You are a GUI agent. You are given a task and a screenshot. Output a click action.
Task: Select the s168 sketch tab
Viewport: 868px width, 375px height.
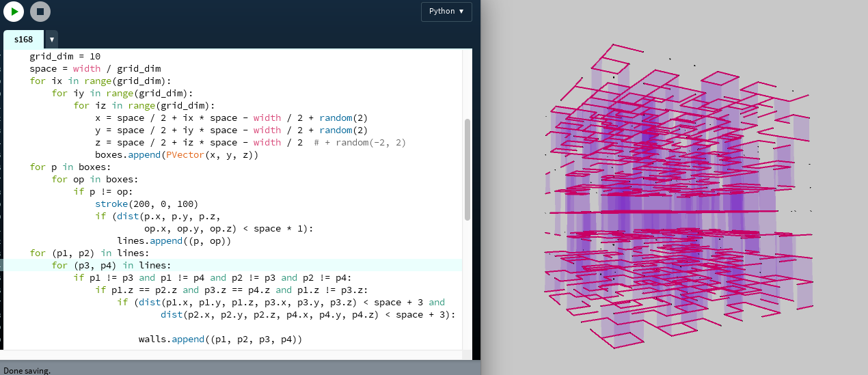23,40
